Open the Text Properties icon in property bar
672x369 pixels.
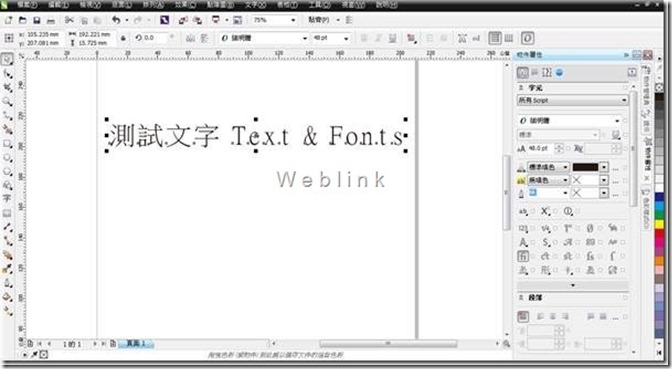462,38
